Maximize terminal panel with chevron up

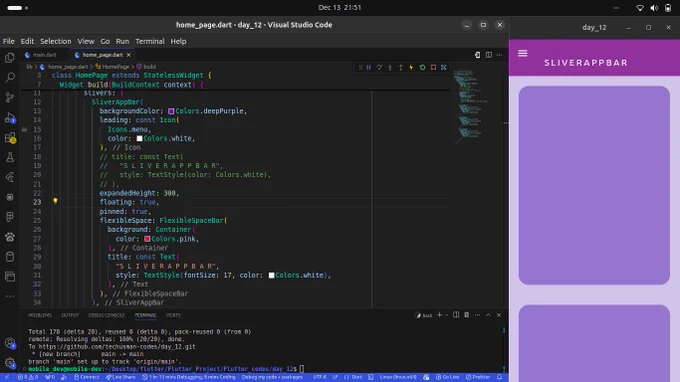pyautogui.click(x=488, y=315)
